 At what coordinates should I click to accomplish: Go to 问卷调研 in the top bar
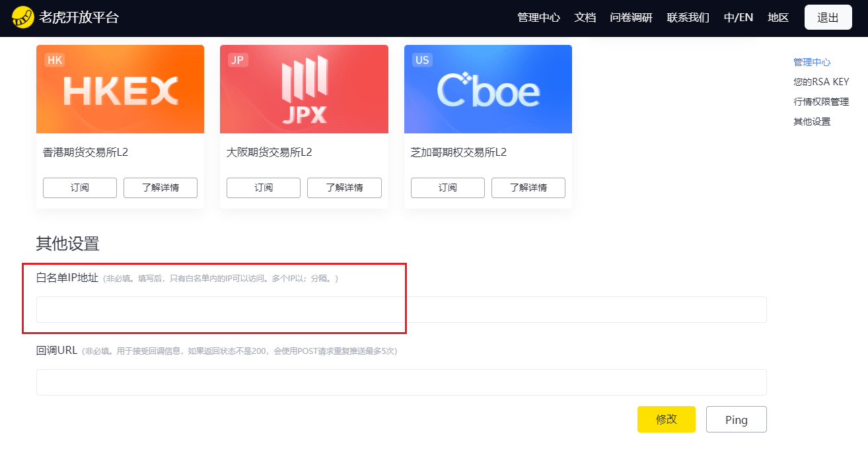631,18
